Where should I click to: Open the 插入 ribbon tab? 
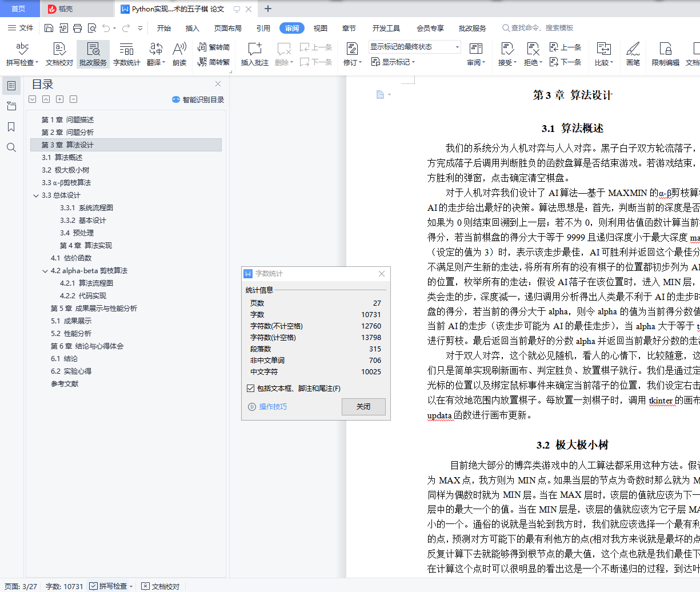point(193,28)
